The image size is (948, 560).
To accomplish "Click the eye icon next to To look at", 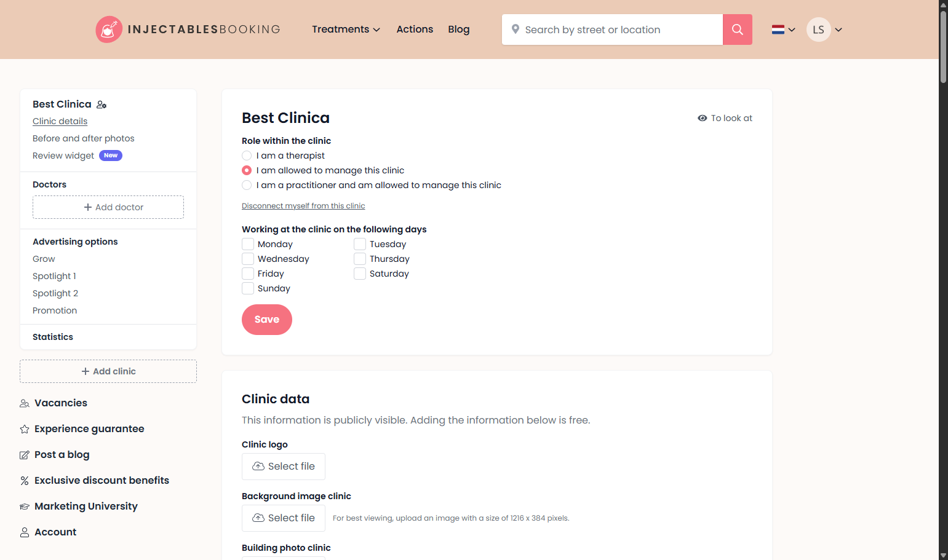I will (x=703, y=118).
